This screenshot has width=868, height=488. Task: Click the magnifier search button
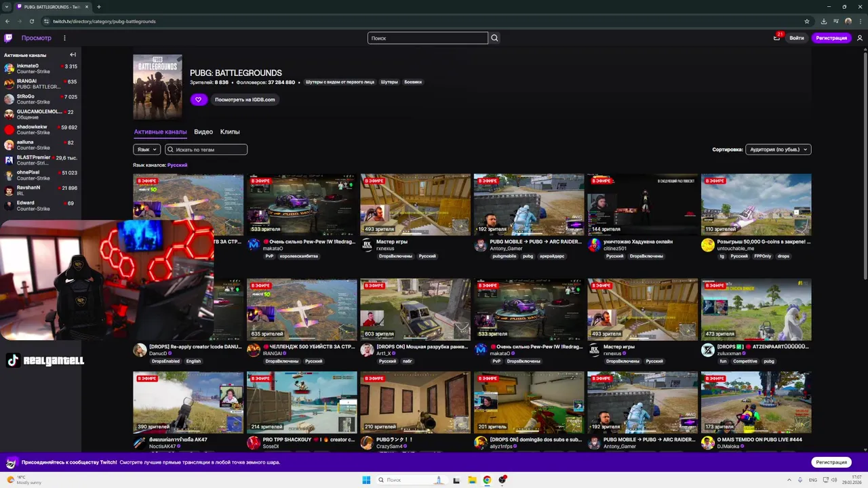494,38
